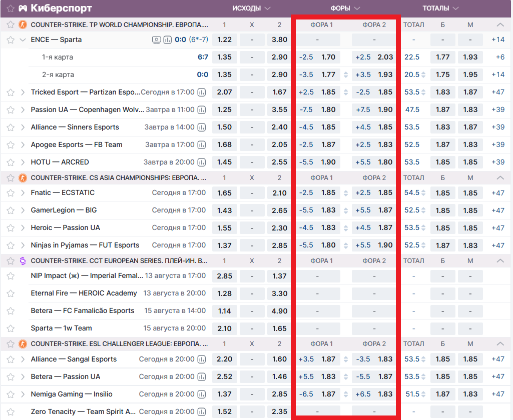
Task: Change total 53.5 for Alliance — Sangal Esports
Action: click(x=423, y=359)
